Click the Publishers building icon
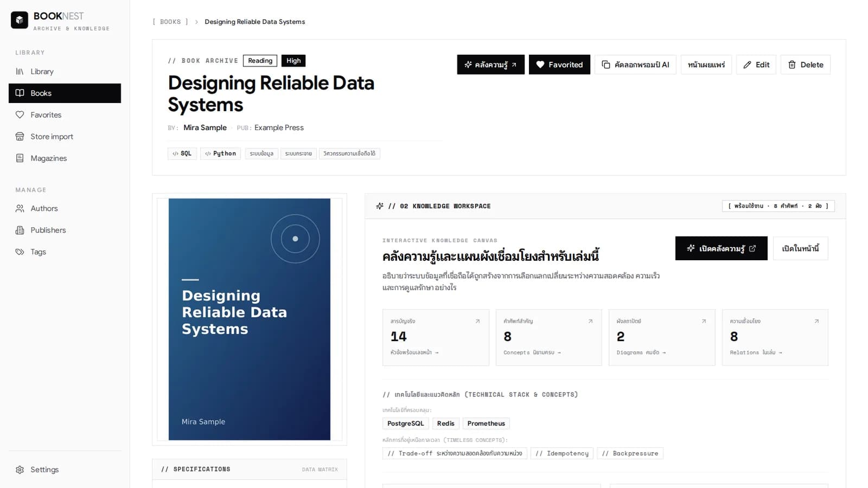The image size is (868, 488). tap(20, 230)
